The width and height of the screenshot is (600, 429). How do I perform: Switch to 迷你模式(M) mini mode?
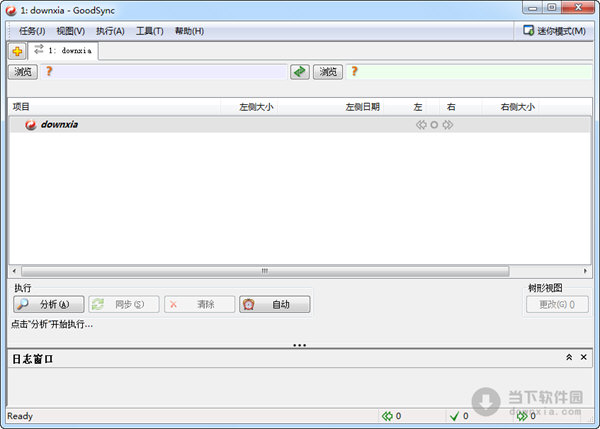pyautogui.click(x=554, y=31)
